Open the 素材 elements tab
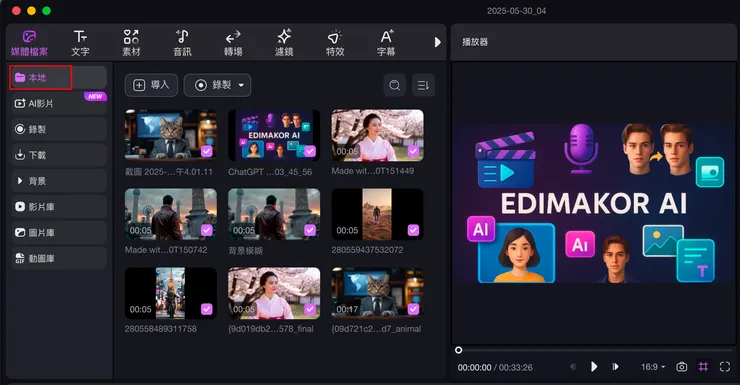This screenshot has height=385, width=740. click(x=131, y=43)
